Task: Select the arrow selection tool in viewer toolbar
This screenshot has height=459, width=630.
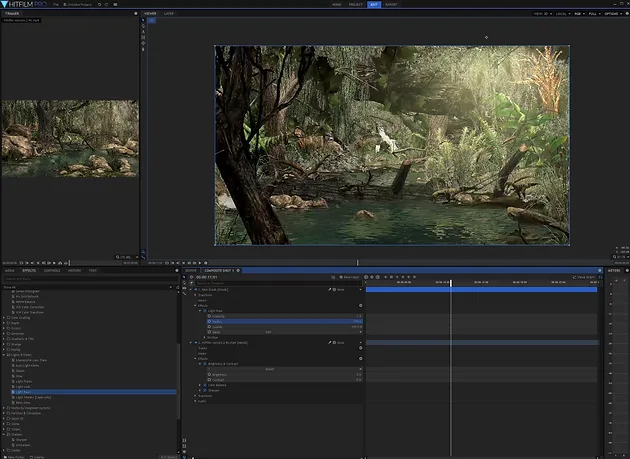Action: click(143, 20)
